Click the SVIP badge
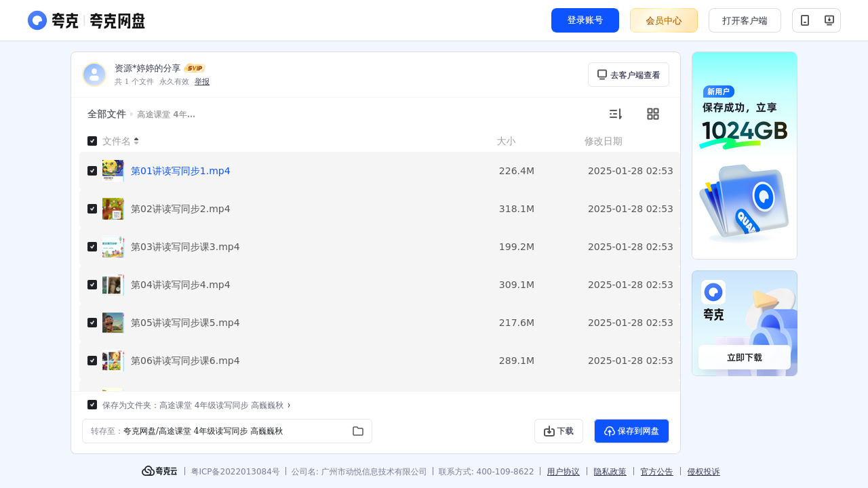The image size is (868, 488). [195, 68]
